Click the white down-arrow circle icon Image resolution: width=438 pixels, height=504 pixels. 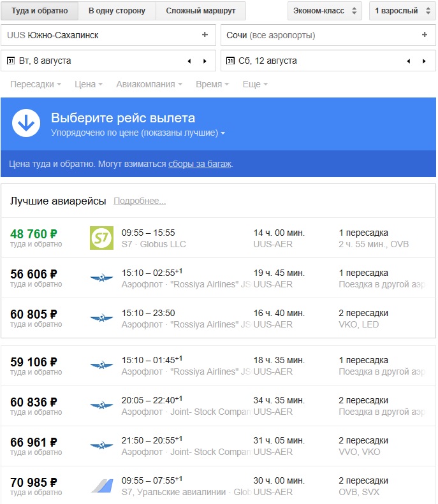pos(26,123)
